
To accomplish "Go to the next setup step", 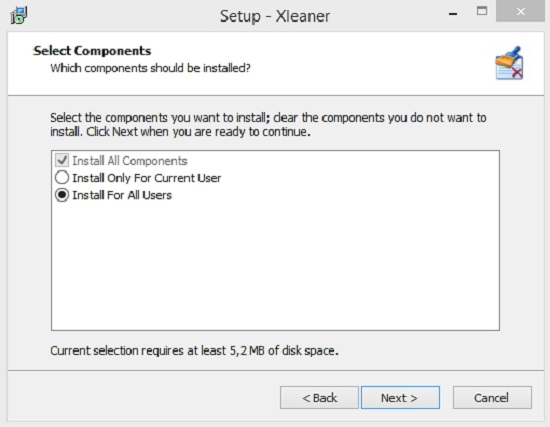I will [400, 398].
